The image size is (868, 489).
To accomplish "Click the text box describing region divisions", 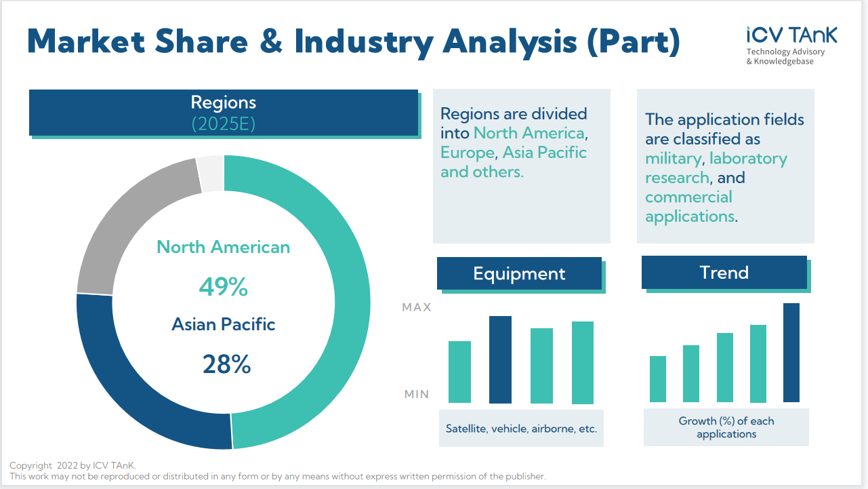I will pos(522,166).
